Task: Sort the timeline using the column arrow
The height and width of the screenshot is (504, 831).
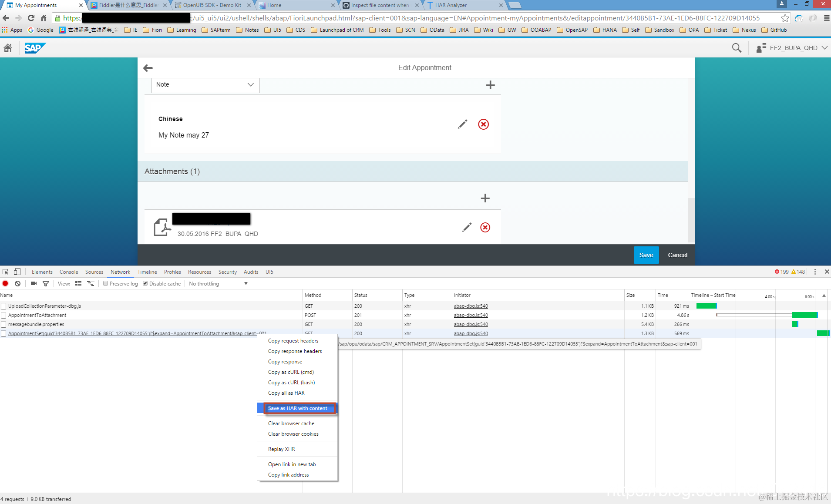Action: (x=824, y=295)
